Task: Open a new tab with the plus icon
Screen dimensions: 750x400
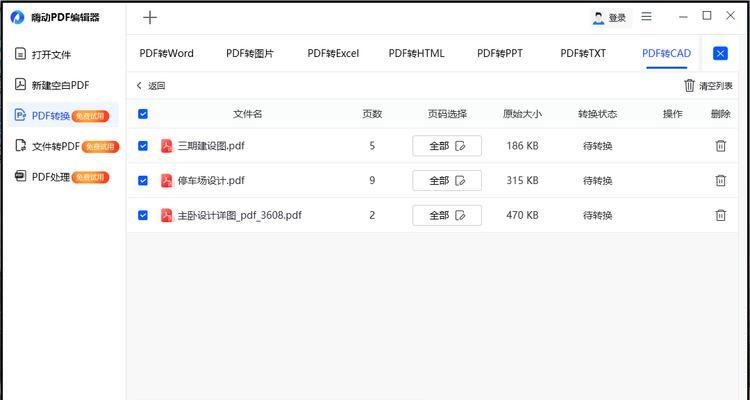Action: point(150,18)
